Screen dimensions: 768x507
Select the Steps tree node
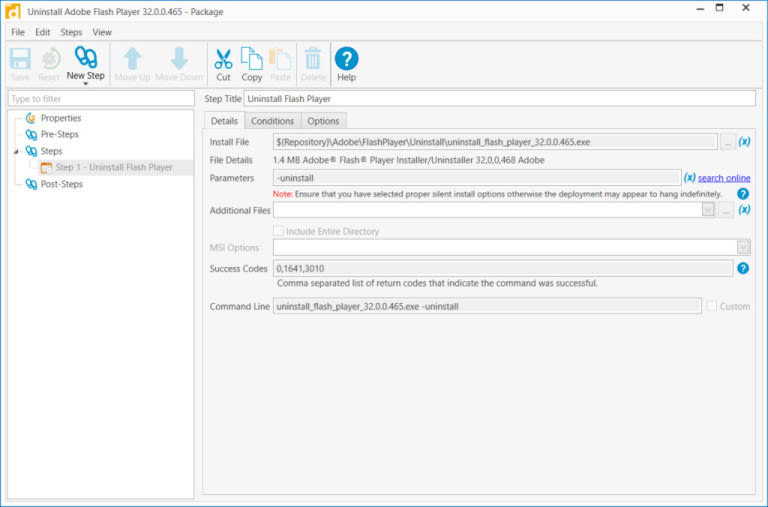click(51, 151)
